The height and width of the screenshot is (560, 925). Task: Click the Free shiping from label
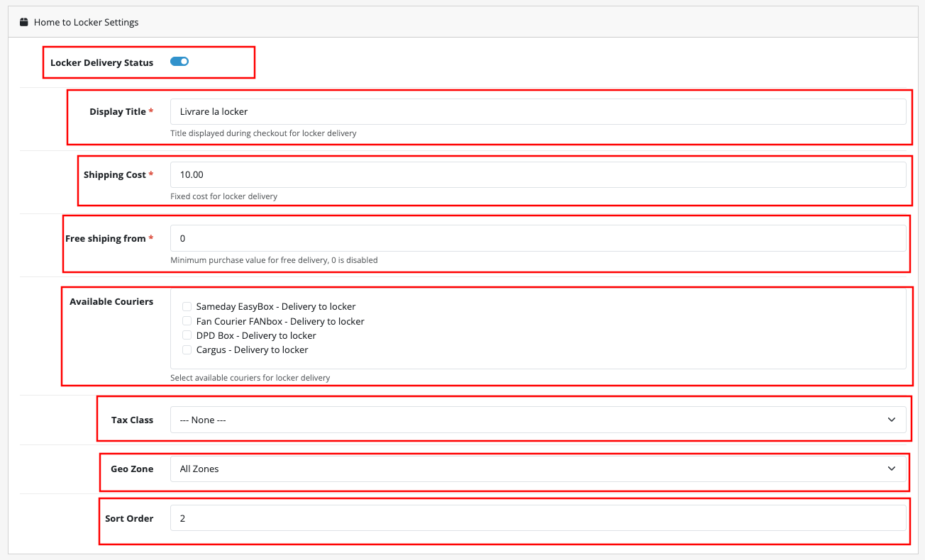click(x=109, y=238)
